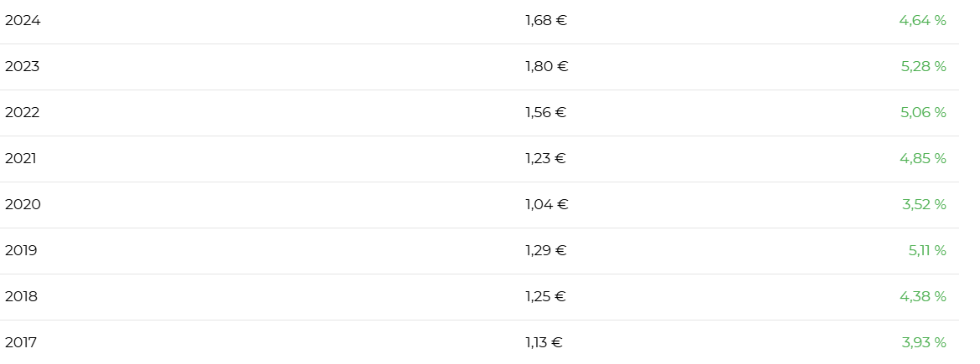Click the 5,06 % yield percentage
The width and height of the screenshot is (980, 364).
click(923, 113)
